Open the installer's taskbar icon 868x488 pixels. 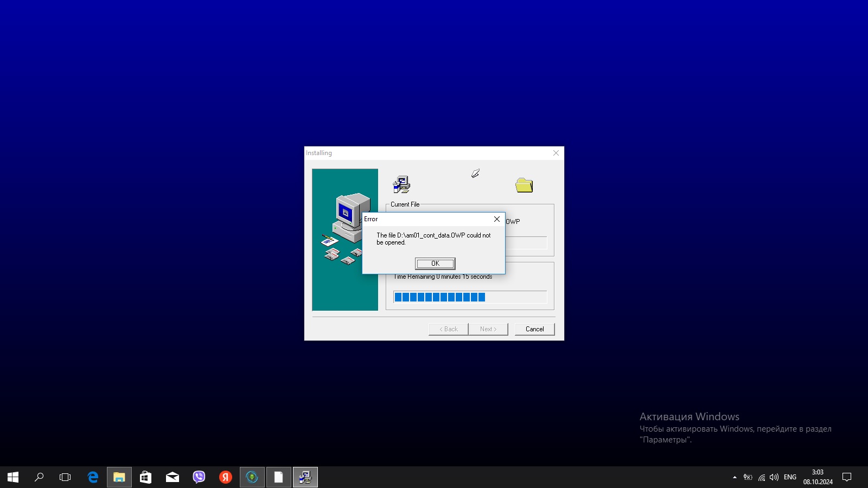305,477
